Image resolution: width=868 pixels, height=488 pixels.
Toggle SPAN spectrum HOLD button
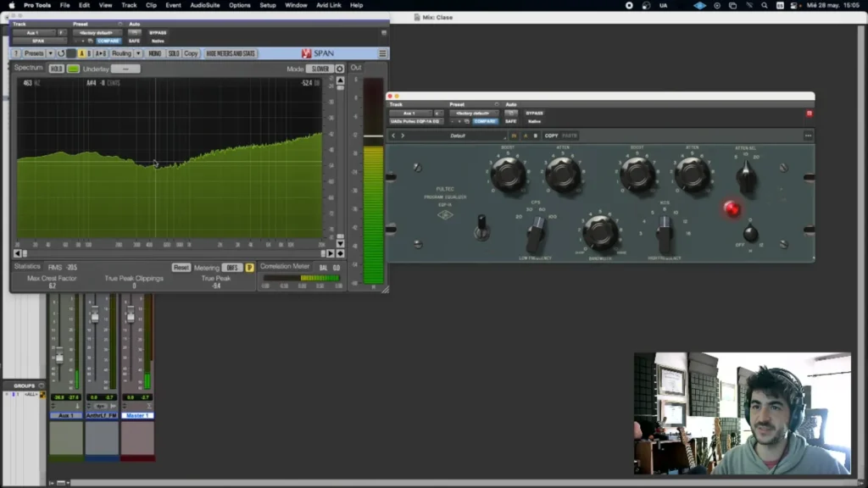56,69
